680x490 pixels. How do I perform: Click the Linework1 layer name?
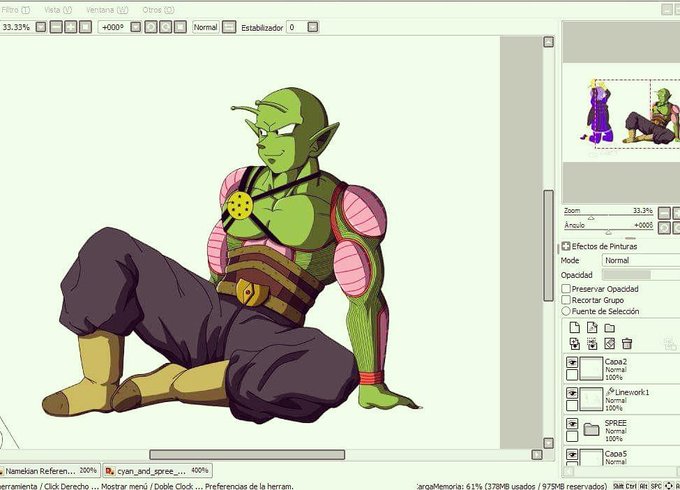click(632, 392)
